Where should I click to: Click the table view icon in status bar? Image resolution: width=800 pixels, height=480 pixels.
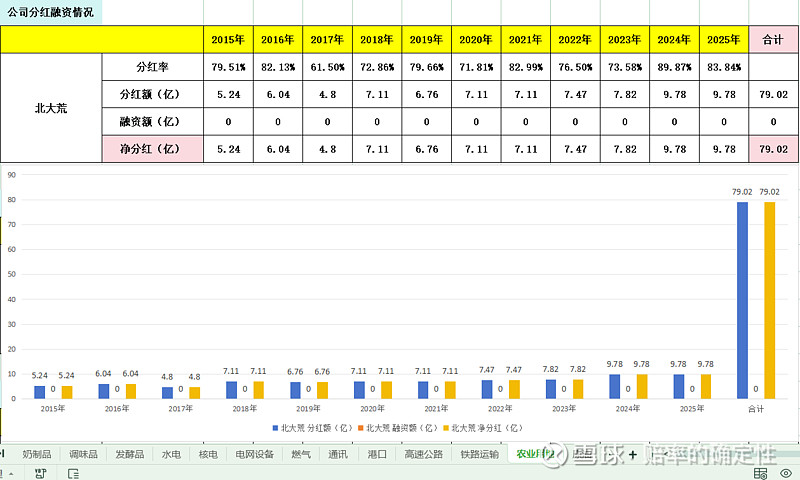760,473
